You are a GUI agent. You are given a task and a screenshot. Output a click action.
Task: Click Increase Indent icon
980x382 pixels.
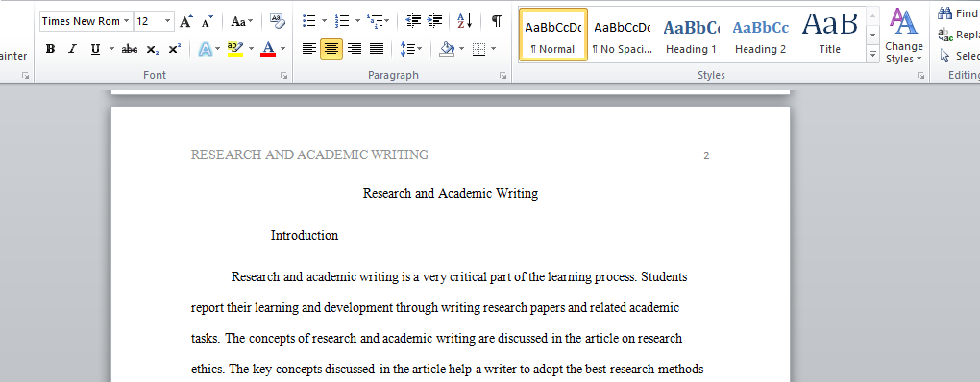click(435, 21)
